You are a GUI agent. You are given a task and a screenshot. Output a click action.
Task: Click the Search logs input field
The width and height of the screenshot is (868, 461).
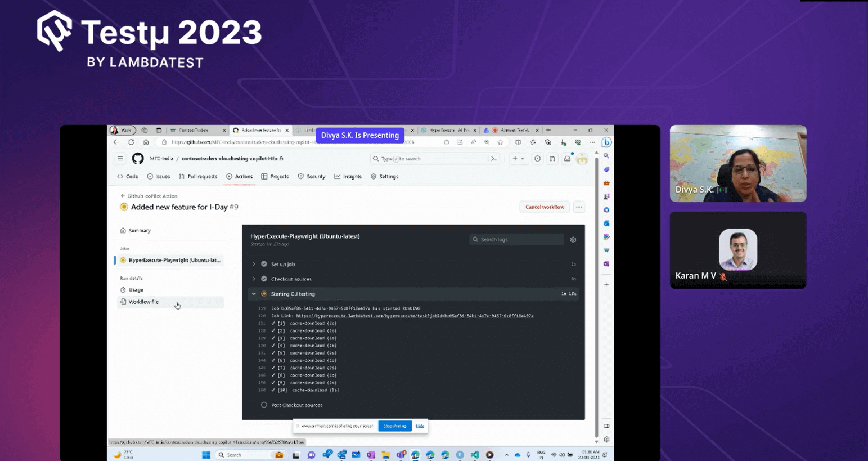[516, 240]
